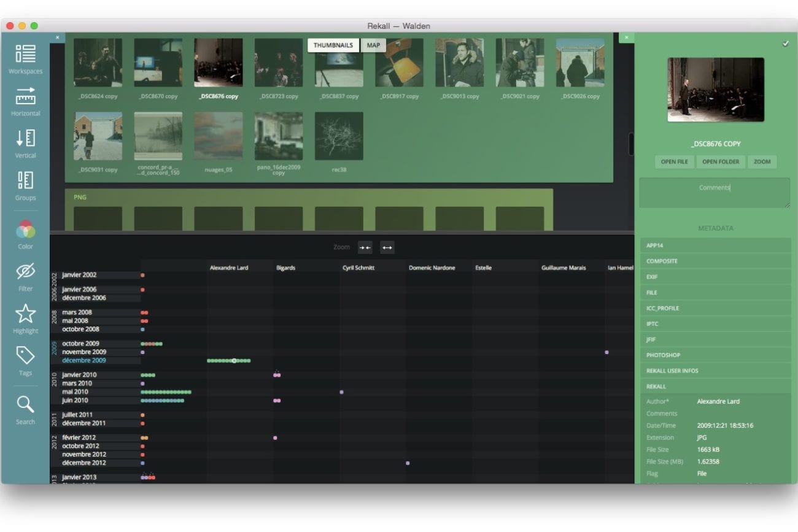
Task: Switch to the MAP tab
Action: pos(373,45)
